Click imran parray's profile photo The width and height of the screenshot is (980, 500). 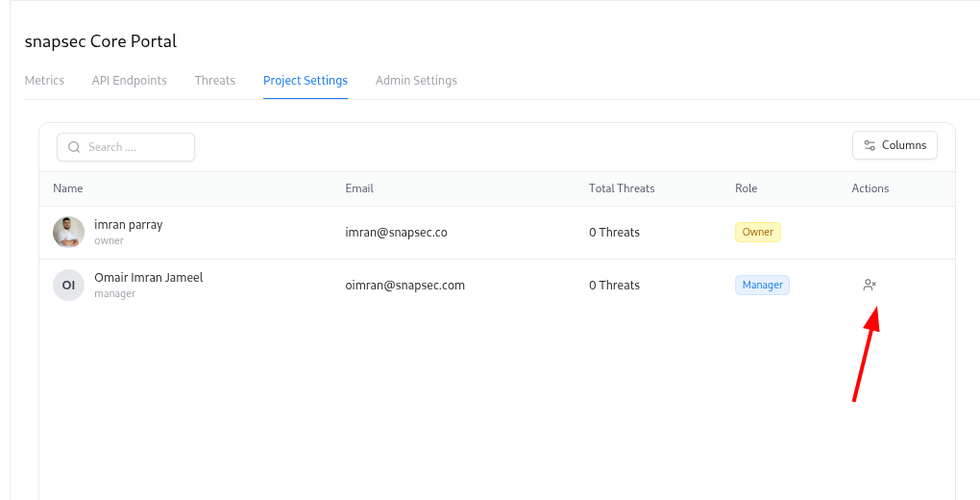69,232
